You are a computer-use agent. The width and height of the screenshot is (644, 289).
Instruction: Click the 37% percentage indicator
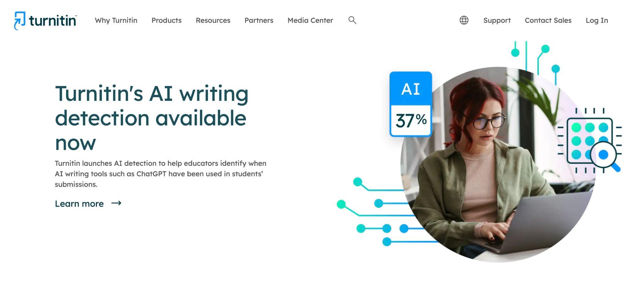point(410,119)
